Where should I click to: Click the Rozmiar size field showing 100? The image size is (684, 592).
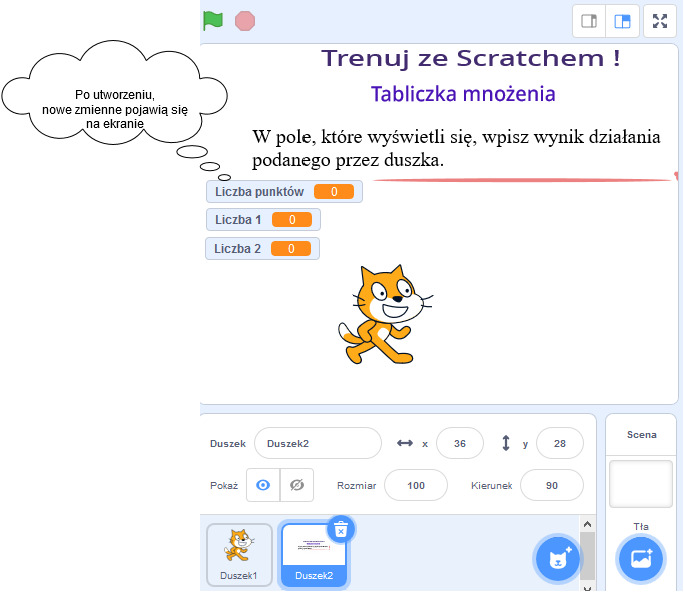click(416, 485)
